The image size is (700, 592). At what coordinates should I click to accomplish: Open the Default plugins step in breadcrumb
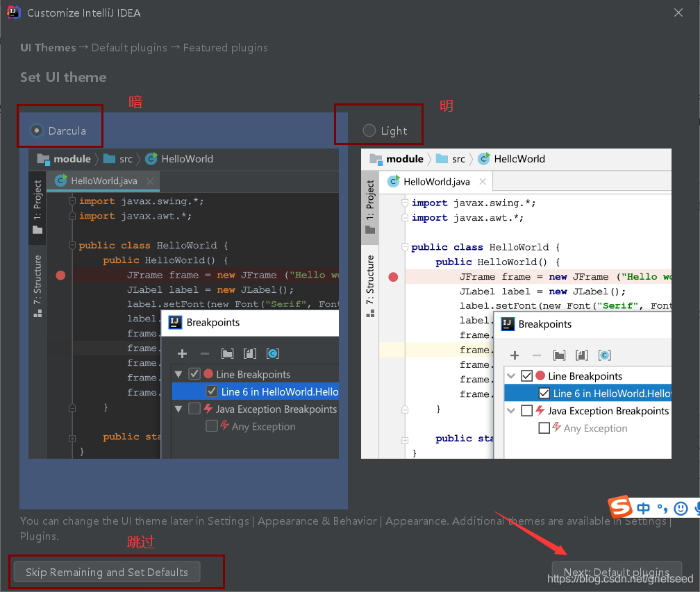coord(129,48)
